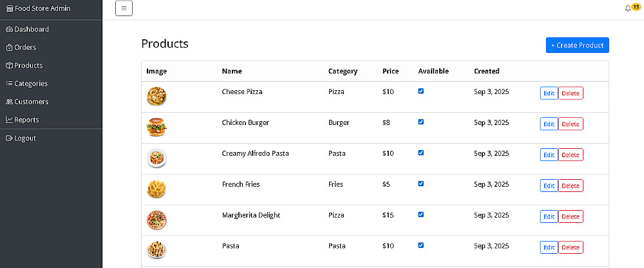Viewport: 644px width, 268px height.
Task: Click the Logout arrow icon
Action: pos(9,139)
